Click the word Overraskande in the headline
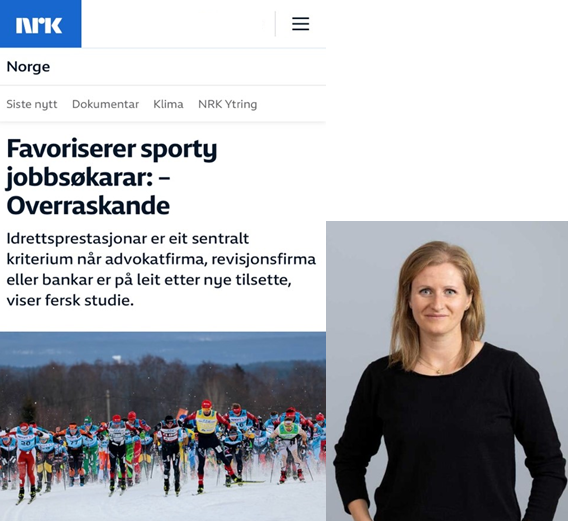Viewport: 568px width, 521px height. pyautogui.click(x=88, y=206)
